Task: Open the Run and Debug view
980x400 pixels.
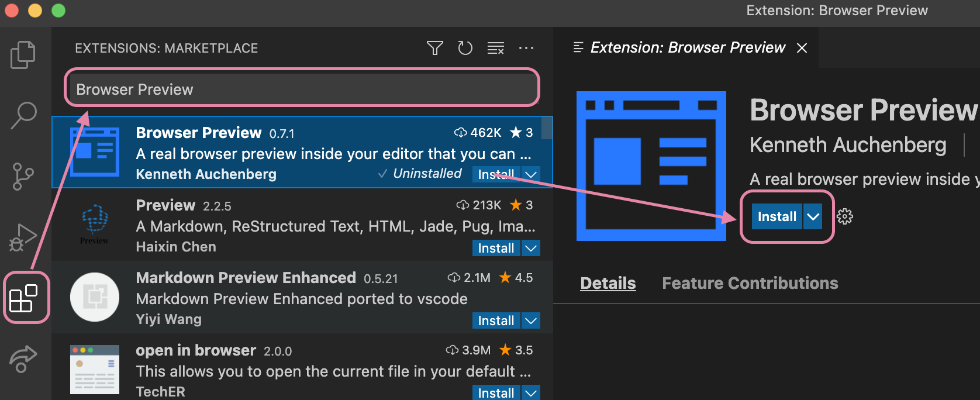Action: point(23,237)
